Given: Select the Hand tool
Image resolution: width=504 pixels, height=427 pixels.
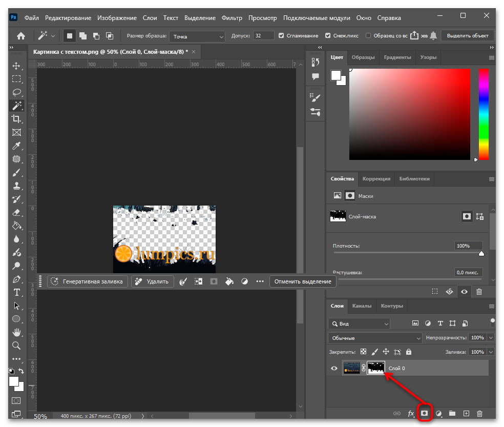Looking at the screenshot, I should click(16, 332).
